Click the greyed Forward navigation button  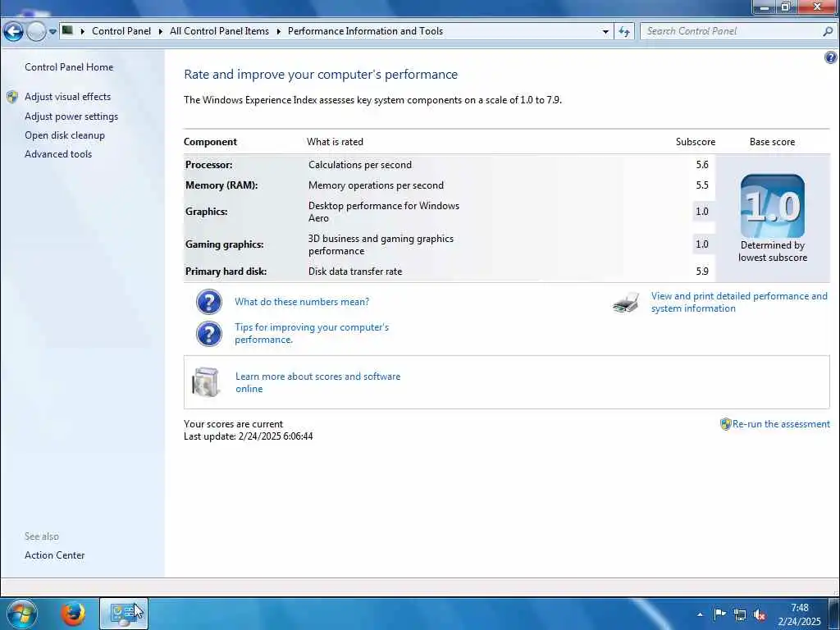(x=36, y=32)
